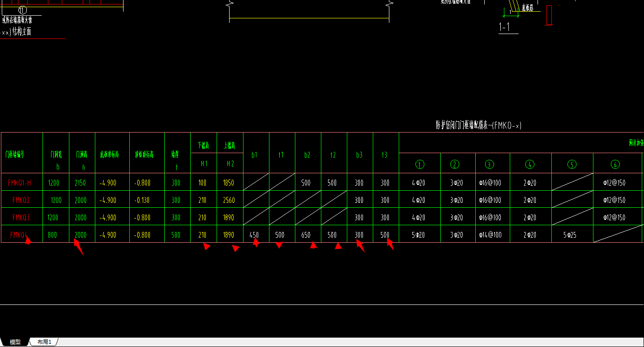Click the 上槛高 header text
Screen dimensions: 644x347
pyautogui.click(x=230, y=146)
